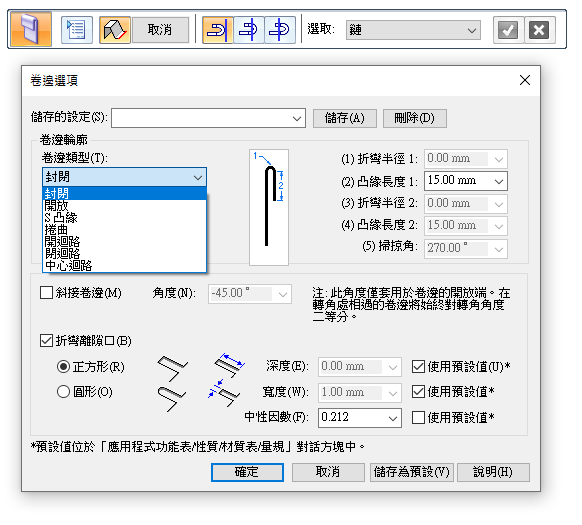Click the Hem command icon

(x=31, y=29)
